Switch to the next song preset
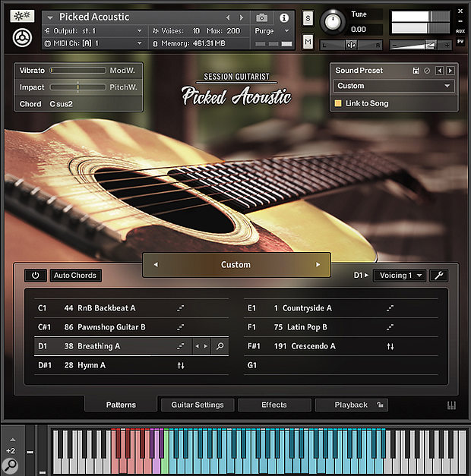Viewport: 471px width, 476px height. pos(318,265)
